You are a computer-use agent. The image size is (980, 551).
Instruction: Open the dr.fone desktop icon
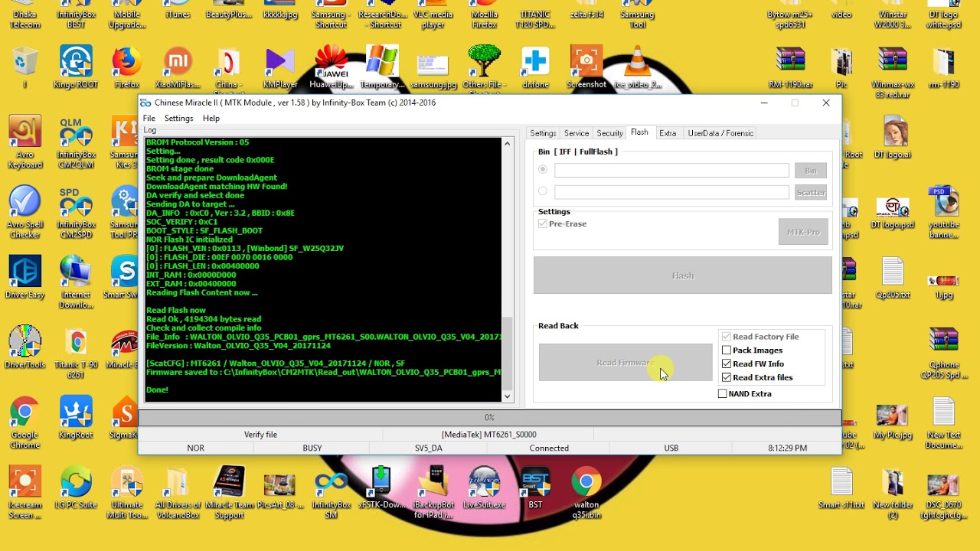tap(535, 67)
